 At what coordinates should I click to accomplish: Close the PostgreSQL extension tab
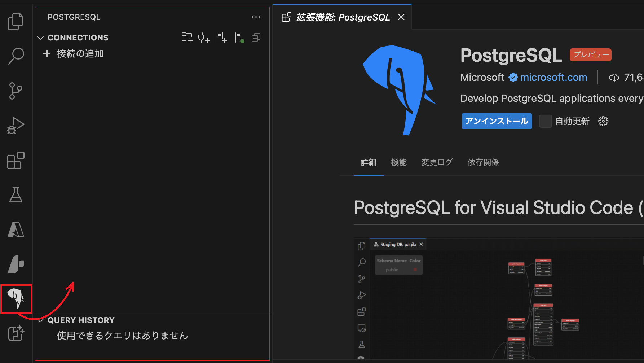point(401,17)
